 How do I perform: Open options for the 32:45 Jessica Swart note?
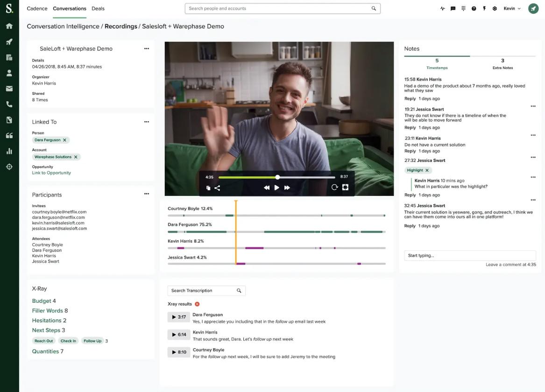tap(533, 200)
